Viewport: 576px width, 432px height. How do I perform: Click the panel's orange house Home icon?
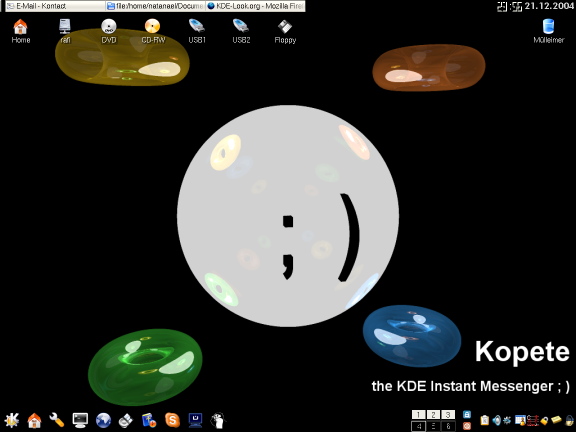click(34, 420)
